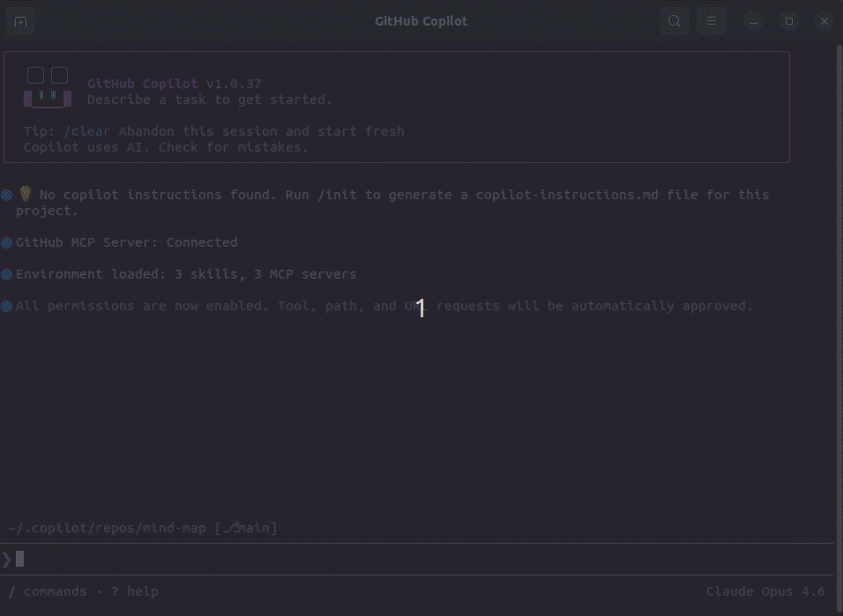This screenshot has height=616, width=843.
Task: Click the prompt chevron symbol
Action: pos(6,560)
